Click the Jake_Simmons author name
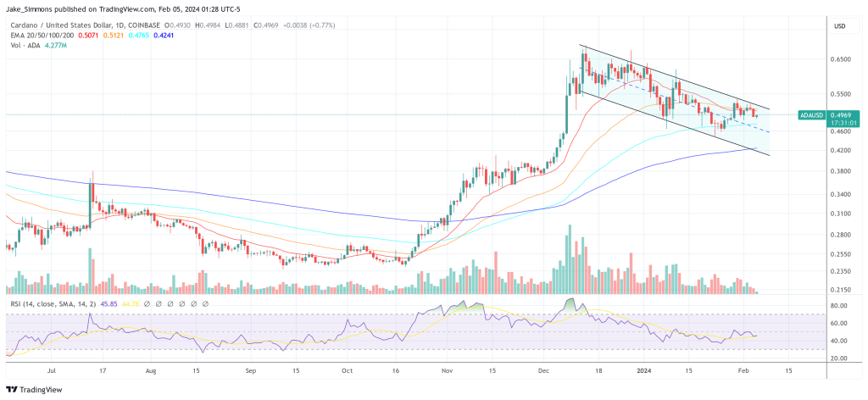This screenshot has width=868, height=400. tap(31, 8)
